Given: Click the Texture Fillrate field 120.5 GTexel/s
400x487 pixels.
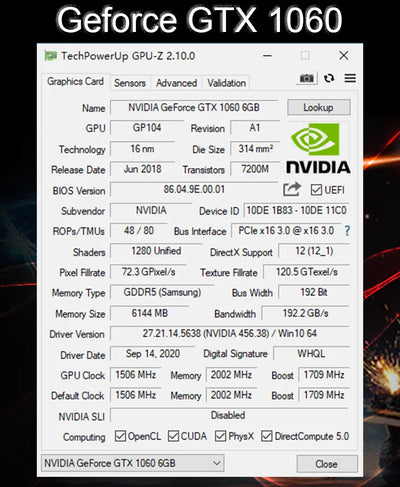Looking at the screenshot, I should (306, 272).
